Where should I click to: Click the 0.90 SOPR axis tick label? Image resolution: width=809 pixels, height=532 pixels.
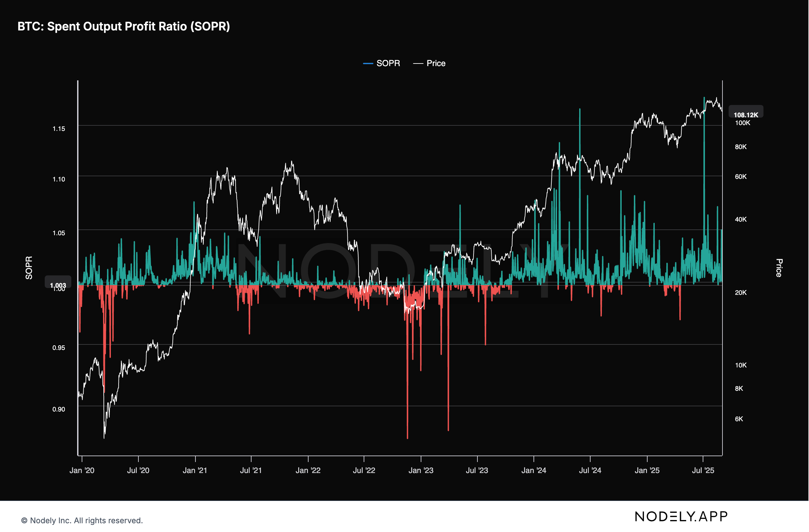point(58,409)
